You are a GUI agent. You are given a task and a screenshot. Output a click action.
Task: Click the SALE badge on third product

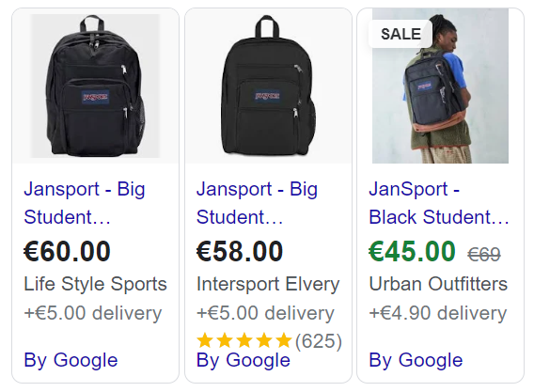click(400, 34)
